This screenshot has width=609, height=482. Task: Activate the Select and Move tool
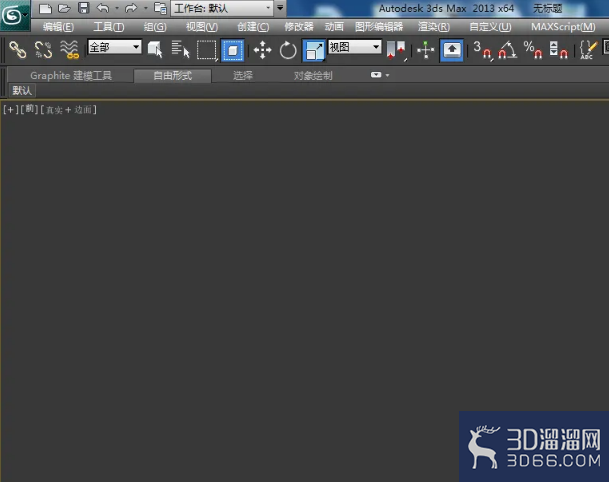(x=263, y=50)
